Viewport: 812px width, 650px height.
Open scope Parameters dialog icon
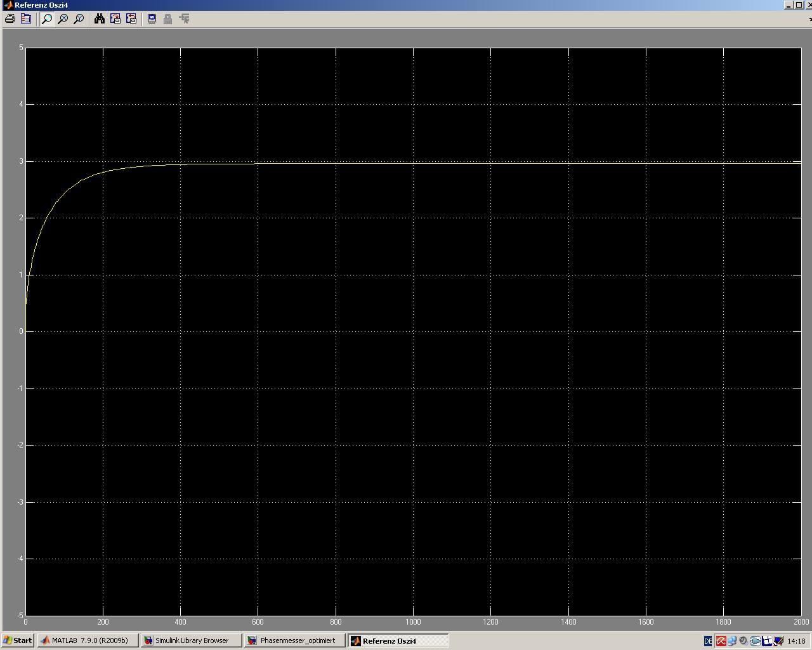(26, 19)
